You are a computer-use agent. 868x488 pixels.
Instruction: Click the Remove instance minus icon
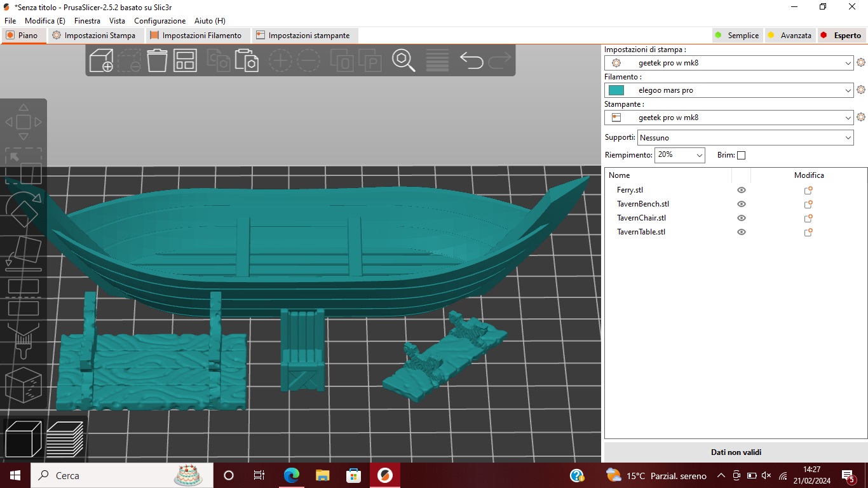coord(308,60)
